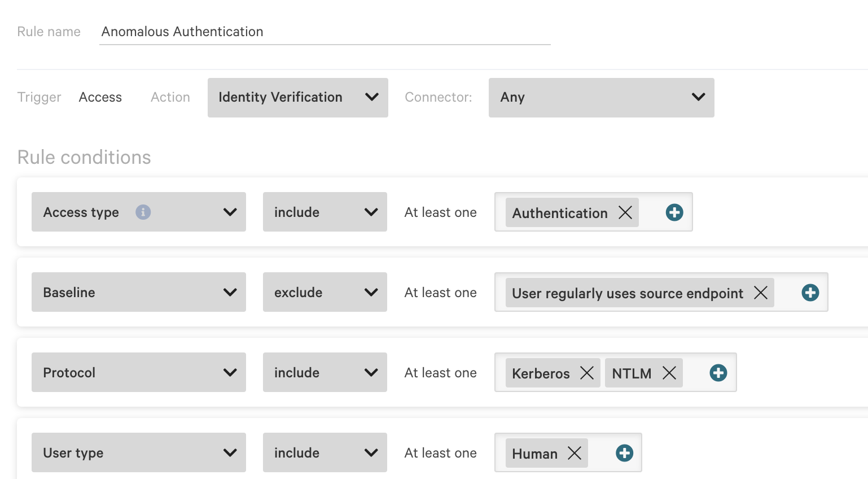
Task: Click the Rule name input field
Action: tap(325, 32)
